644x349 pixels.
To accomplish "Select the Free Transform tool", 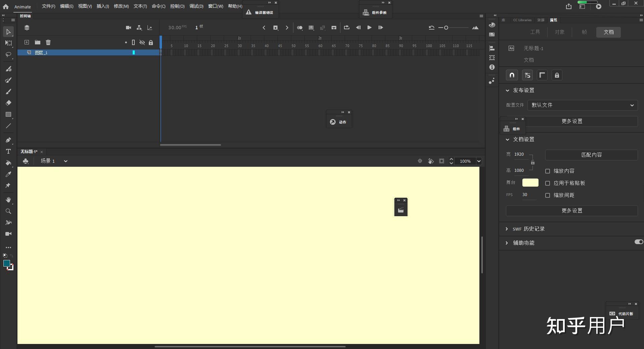I will (8, 43).
